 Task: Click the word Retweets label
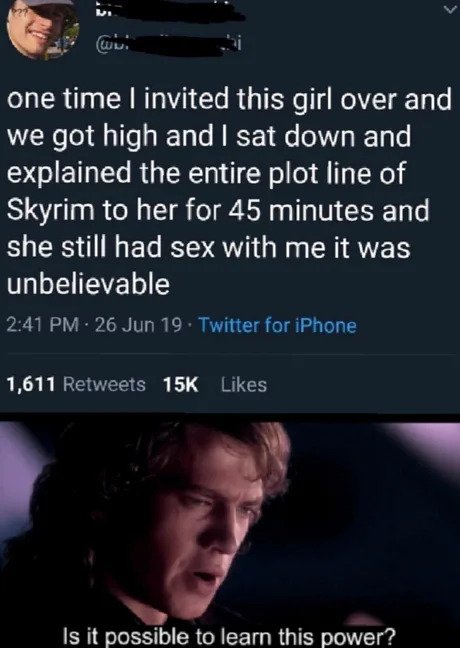point(105,384)
